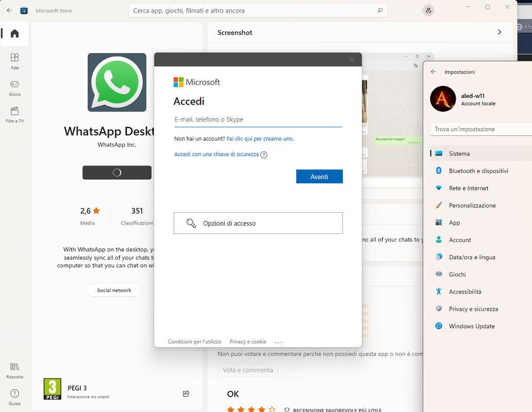The width and height of the screenshot is (532, 412).
Task: Click the Store back arrow
Action: (9, 10)
